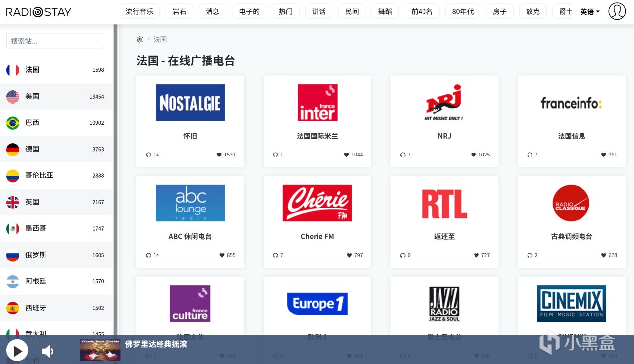Open the NRJ Hit Music Only logo

click(x=444, y=103)
